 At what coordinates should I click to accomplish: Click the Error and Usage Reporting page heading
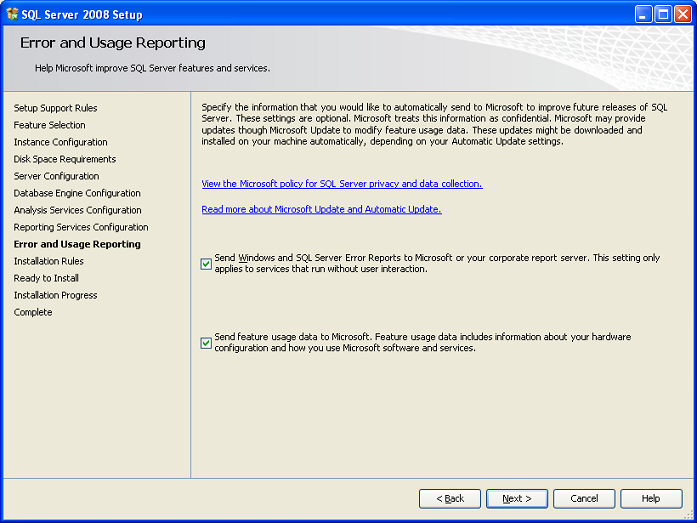113,43
